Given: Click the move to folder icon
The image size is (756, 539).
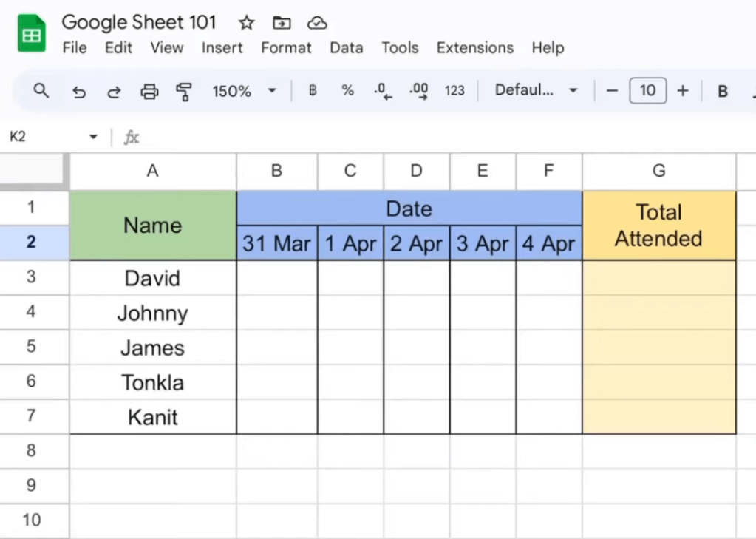Looking at the screenshot, I should click(x=282, y=23).
